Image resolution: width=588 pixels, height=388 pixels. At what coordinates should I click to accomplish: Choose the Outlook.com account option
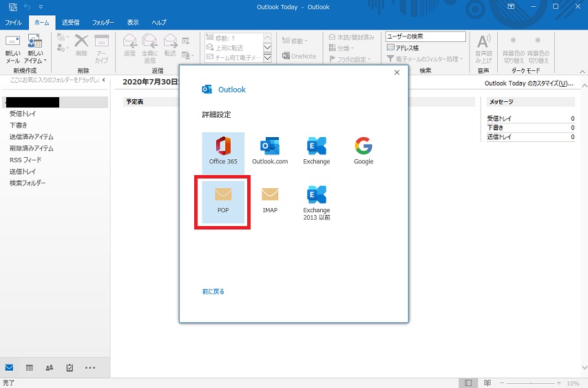pos(270,151)
